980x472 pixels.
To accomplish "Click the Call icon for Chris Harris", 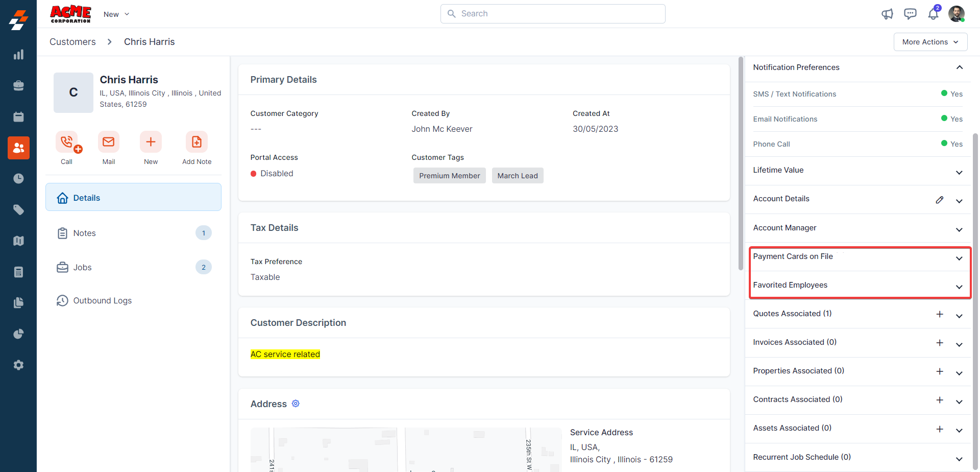I will (x=67, y=142).
